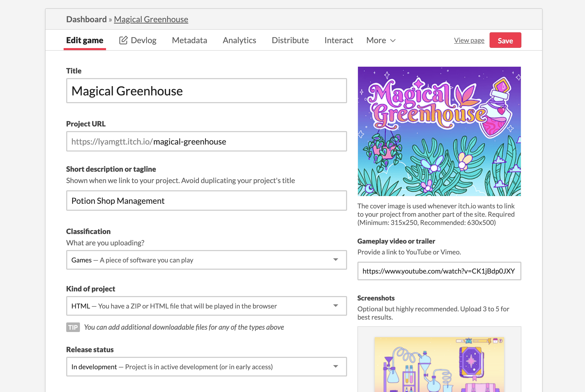Open the Analytics tab
This screenshot has height=392, width=585.
pos(239,40)
